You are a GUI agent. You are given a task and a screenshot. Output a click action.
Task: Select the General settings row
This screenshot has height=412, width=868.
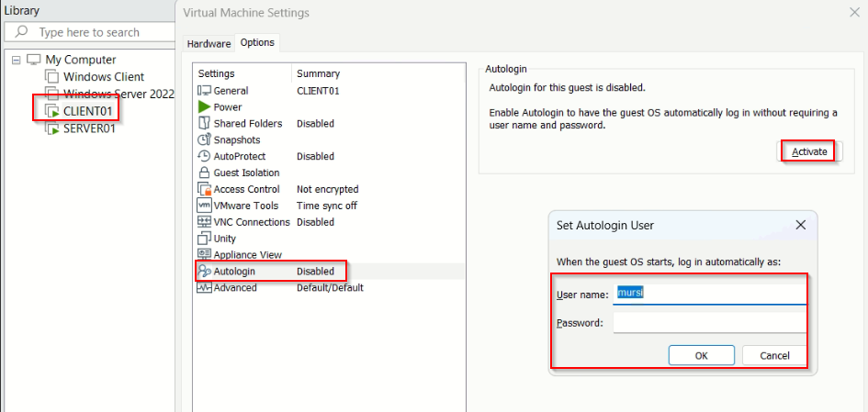[x=330, y=91]
